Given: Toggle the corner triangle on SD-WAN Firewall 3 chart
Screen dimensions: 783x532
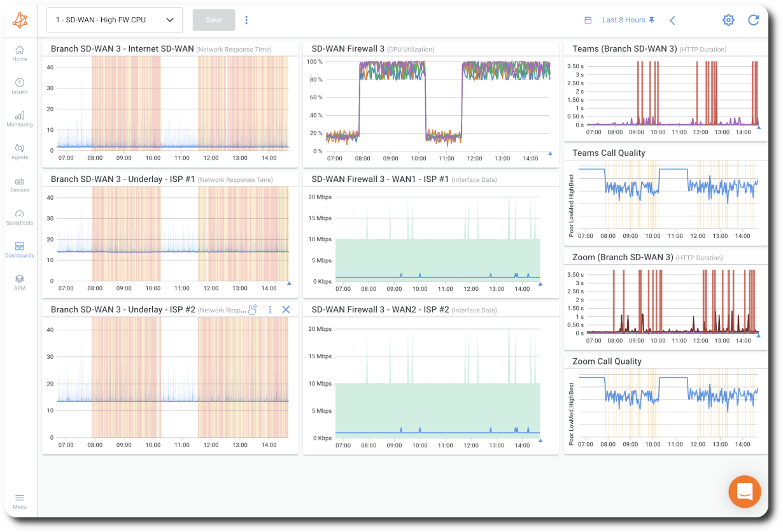Looking at the screenshot, I should coord(549,153).
